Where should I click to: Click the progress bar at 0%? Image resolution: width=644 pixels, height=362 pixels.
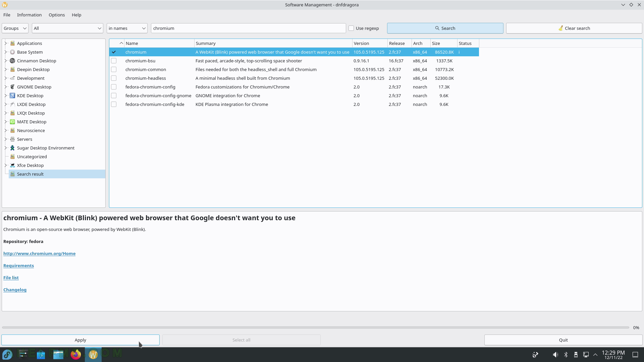click(x=316, y=327)
